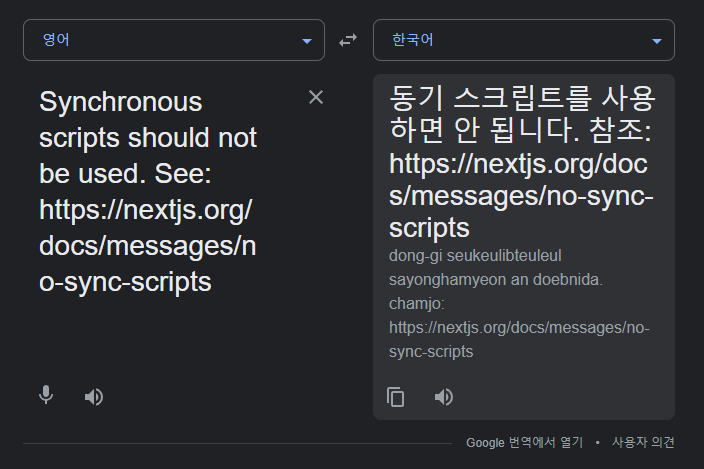The width and height of the screenshot is (704, 469).
Task: Open the source language dropdown 영어
Action: tap(174, 40)
